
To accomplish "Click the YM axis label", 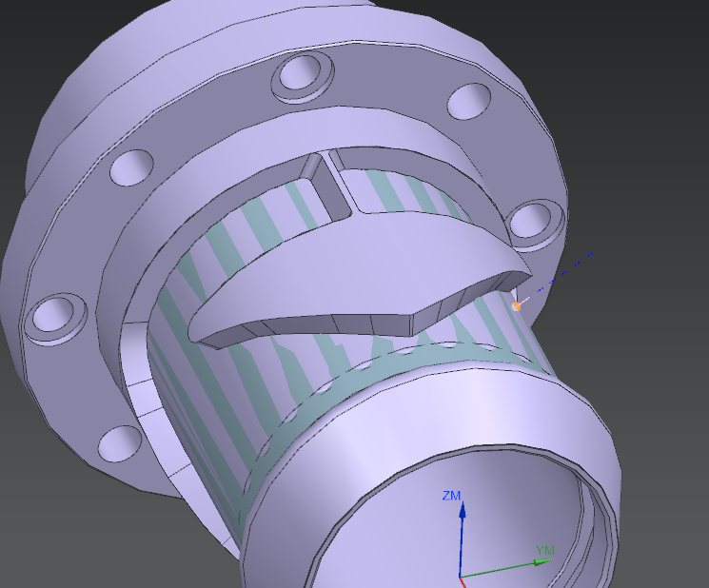I will coord(545,550).
